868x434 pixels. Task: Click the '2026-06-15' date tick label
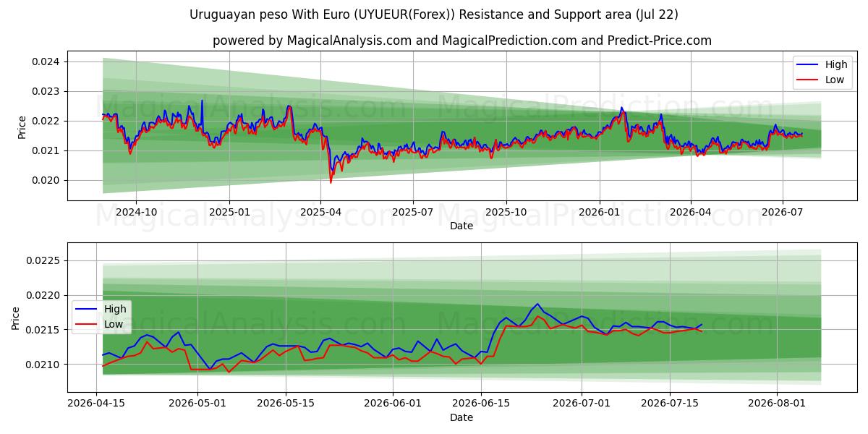[x=481, y=404]
